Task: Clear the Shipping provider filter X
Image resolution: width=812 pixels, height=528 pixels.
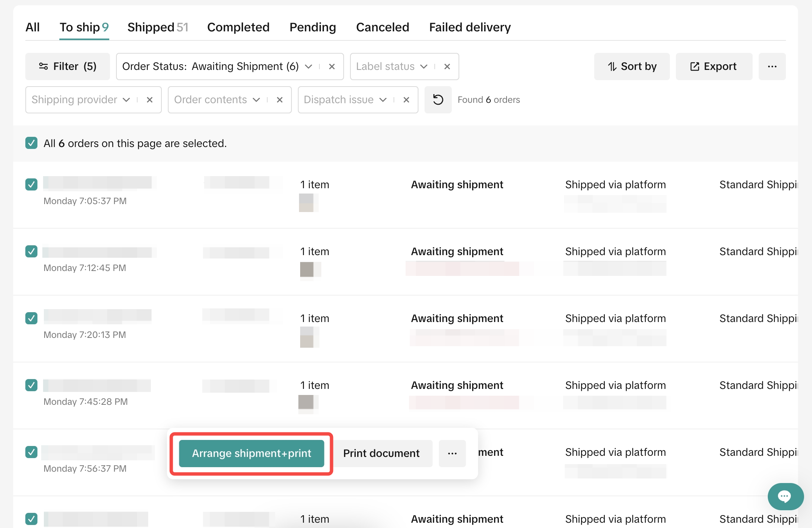Action: (150, 100)
